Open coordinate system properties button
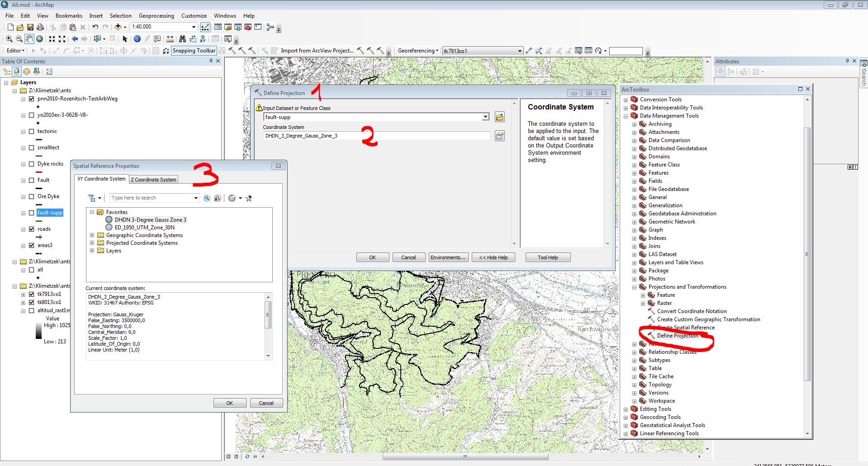Image resolution: width=868 pixels, height=466 pixels. click(500, 136)
